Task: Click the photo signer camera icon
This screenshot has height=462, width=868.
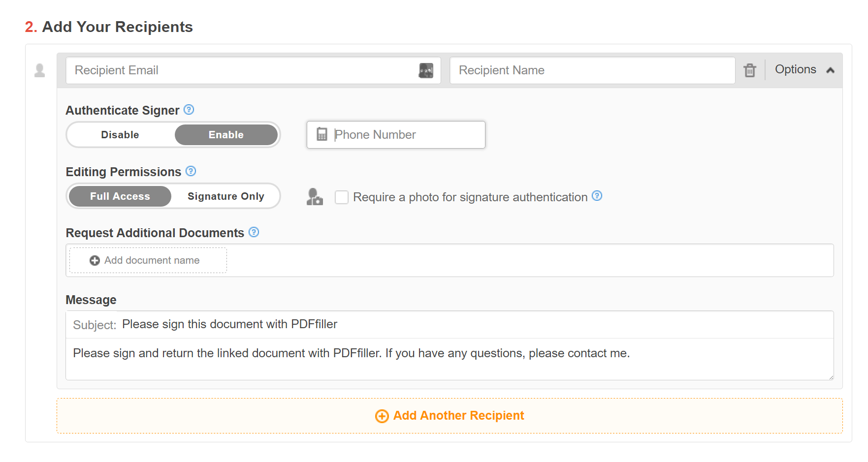Action: click(315, 197)
